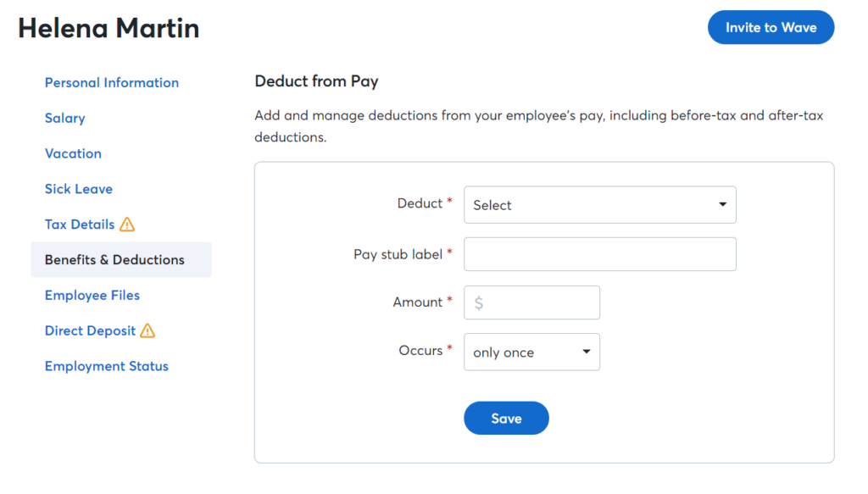Click the Invite to Wave button
The height and width of the screenshot is (494, 868).
pyautogui.click(x=771, y=27)
